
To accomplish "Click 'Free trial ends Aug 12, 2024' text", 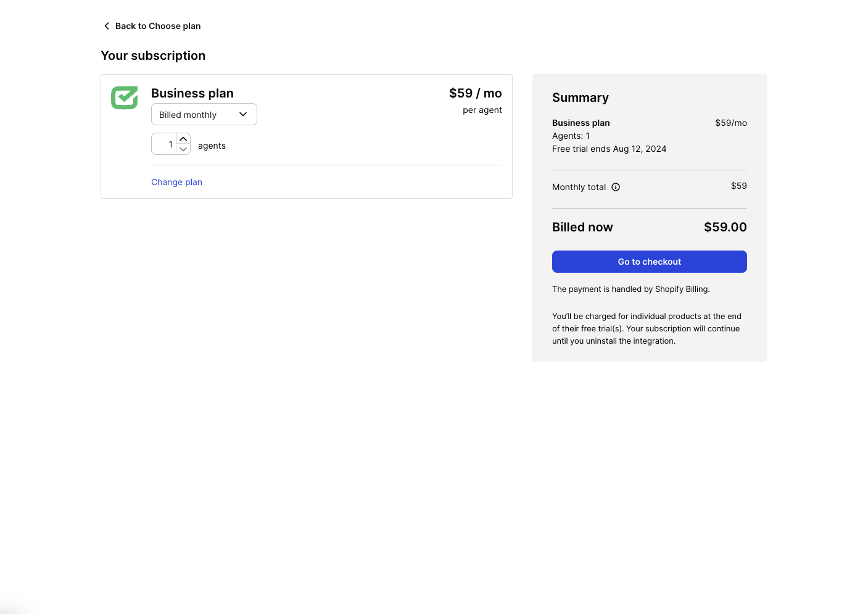I will point(610,149).
